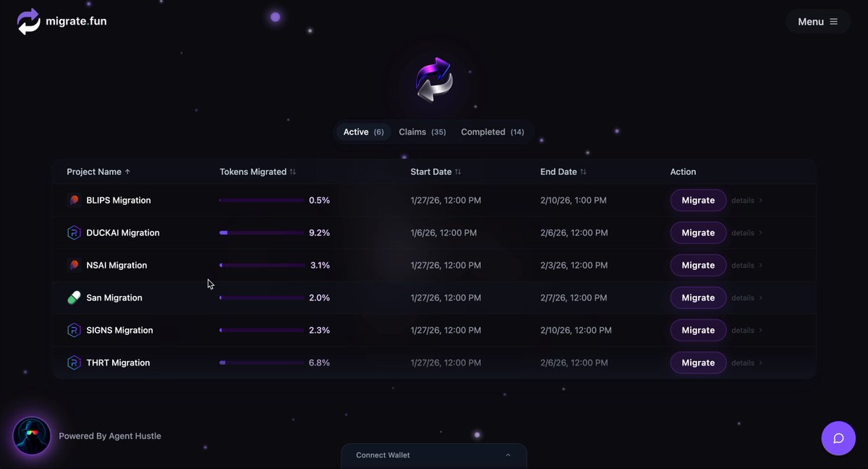868x469 pixels.
Task: Click the BLIPS Migration project icon
Action: 74,200
